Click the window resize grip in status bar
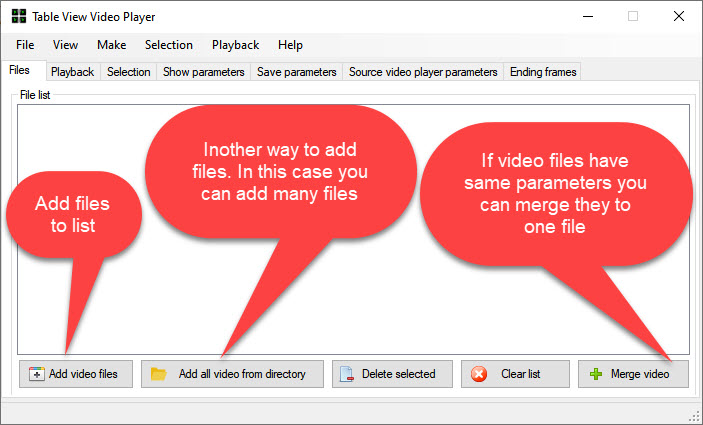This screenshot has height=425, width=703. [696, 417]
